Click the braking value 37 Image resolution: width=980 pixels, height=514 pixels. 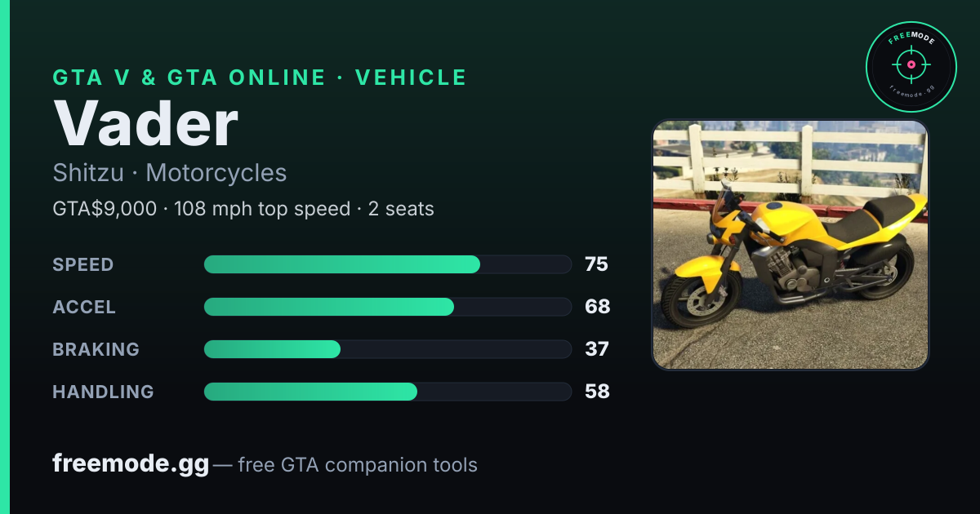pos(596,349)
